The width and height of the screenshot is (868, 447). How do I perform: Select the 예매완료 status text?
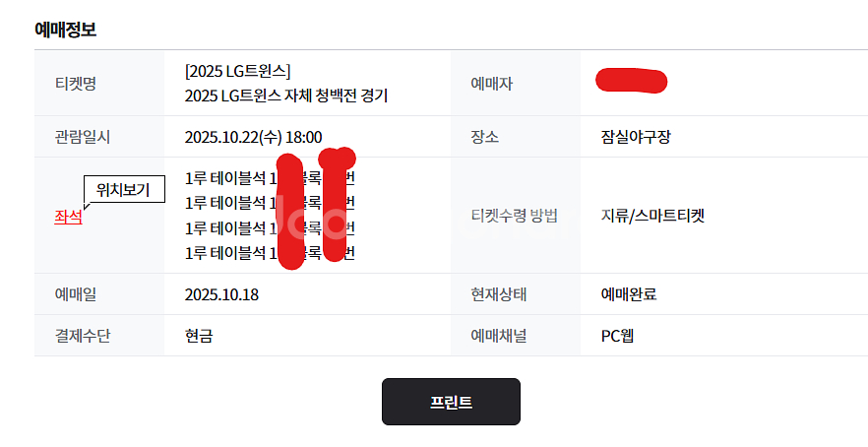point(629,294)
